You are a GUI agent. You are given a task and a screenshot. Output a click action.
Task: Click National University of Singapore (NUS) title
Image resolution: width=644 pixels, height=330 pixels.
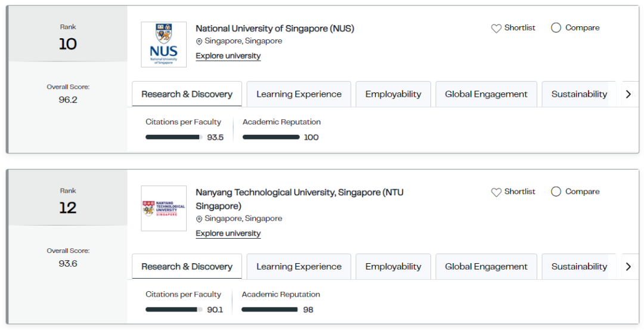275,29
